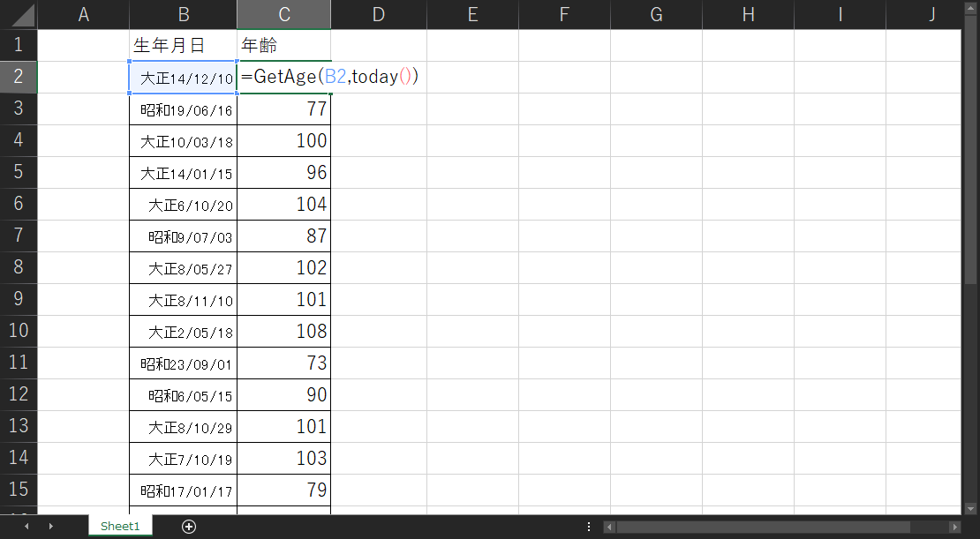Click the previous sheet navigation arrow

(x=26, y=527)
